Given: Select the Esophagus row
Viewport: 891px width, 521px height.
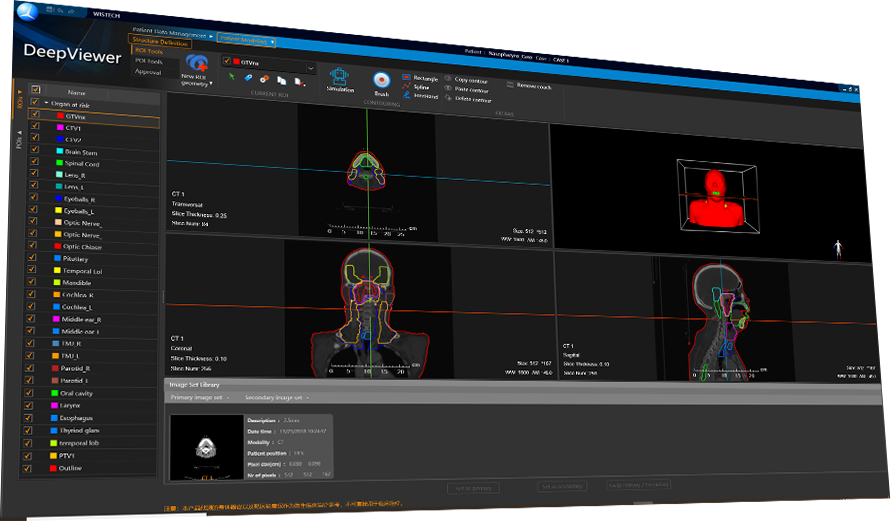Looking at the screenshot, I should click(91, 418).
